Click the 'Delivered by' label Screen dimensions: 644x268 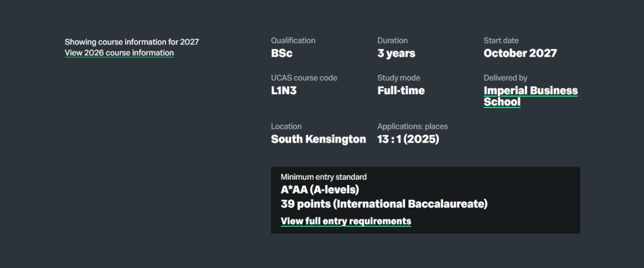[x=505, y=78]
